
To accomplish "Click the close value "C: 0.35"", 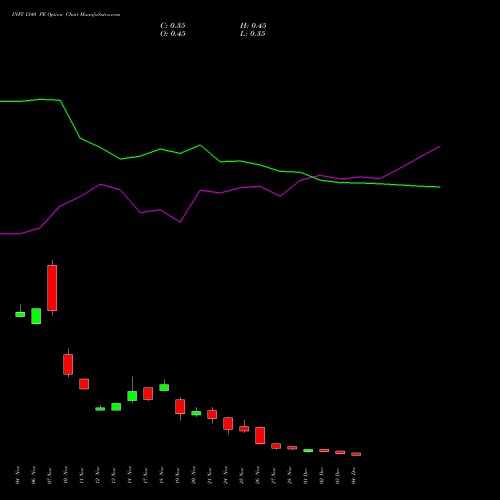I will click(173, 26).
